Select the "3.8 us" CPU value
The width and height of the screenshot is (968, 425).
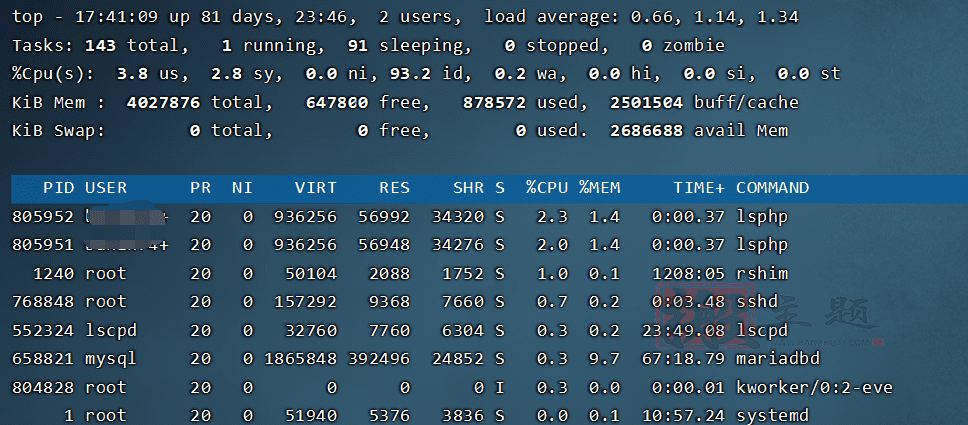[x=152, y=74]
